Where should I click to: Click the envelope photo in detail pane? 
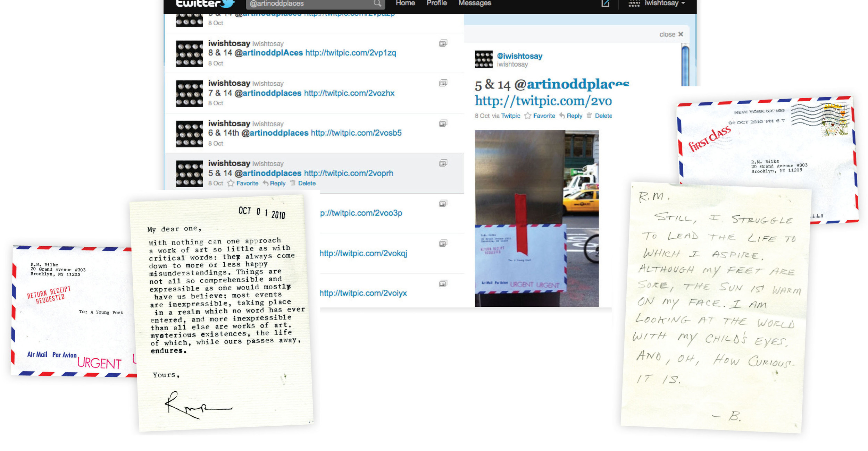(536, 219)
